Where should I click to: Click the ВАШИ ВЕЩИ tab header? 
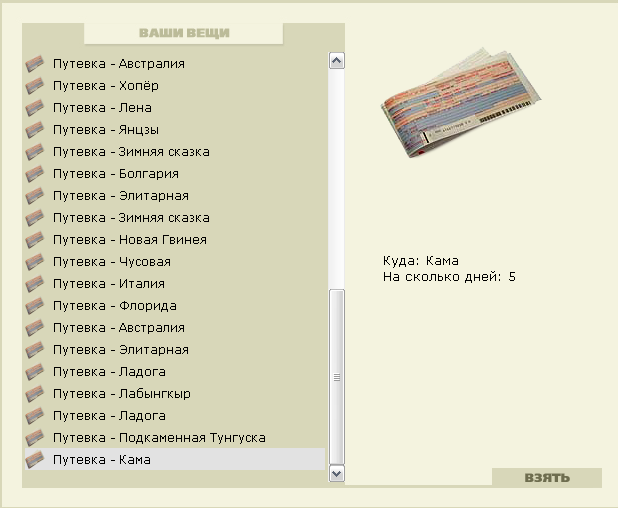(184, 33)
